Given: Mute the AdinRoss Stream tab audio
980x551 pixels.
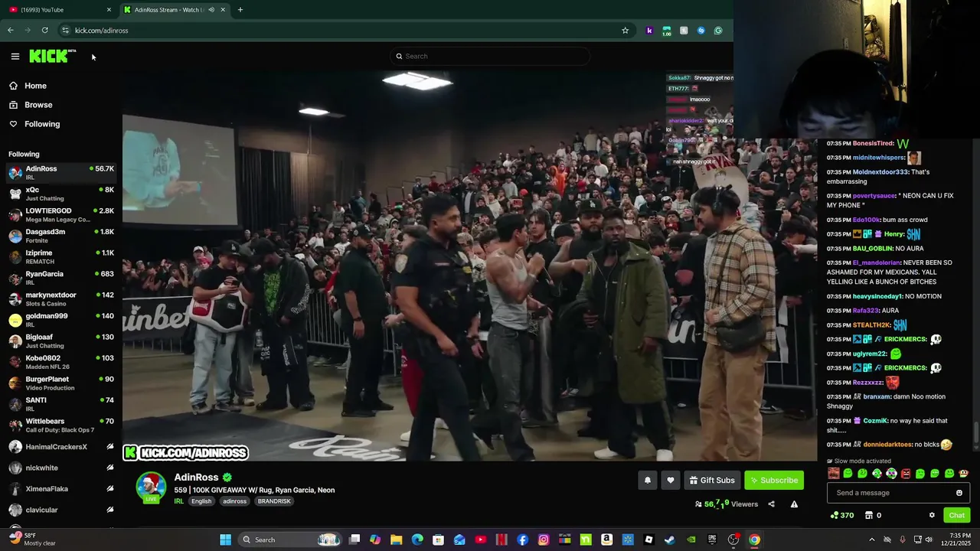Looking at the screenshot, I should tap(211, 10).
